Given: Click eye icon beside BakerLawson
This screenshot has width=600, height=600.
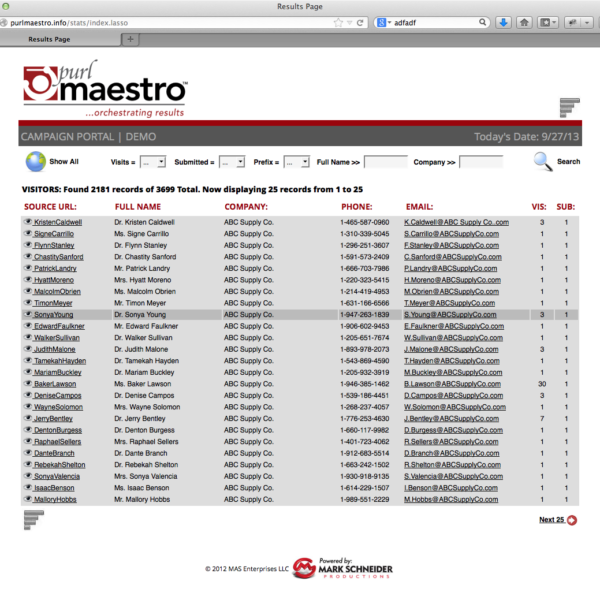Looking at the screenshot, I should click(28, 384).
